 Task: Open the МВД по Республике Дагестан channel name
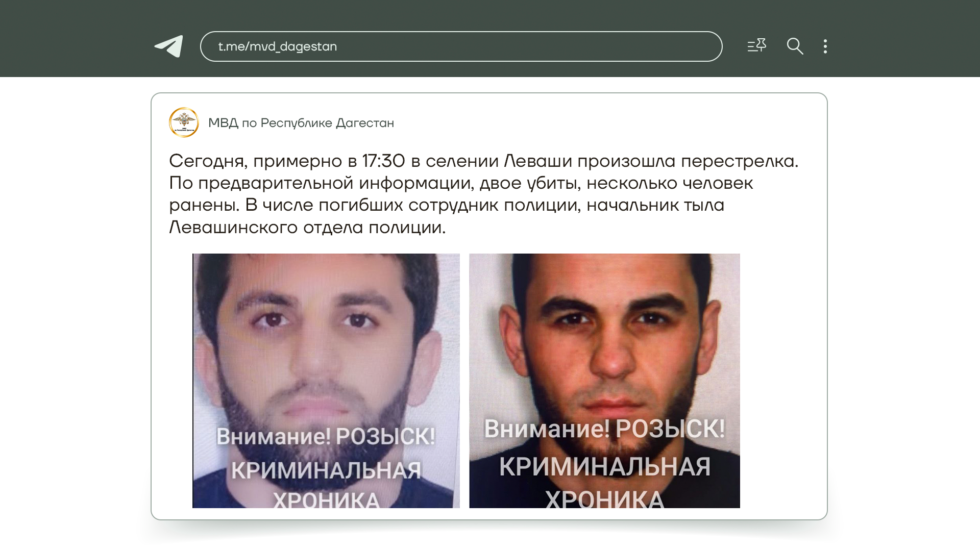coord(301,123)
